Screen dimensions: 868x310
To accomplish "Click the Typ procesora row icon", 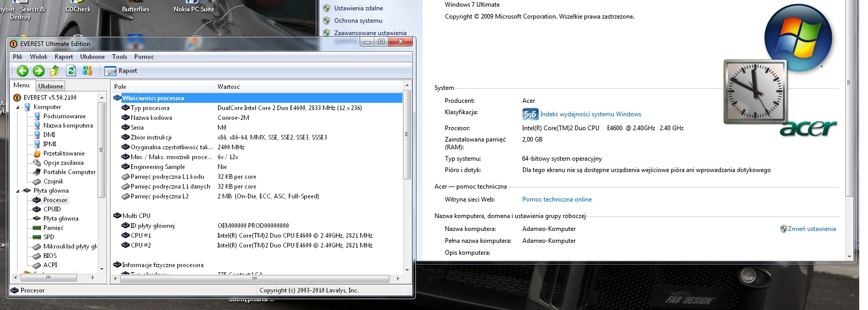I will point(126,108).
